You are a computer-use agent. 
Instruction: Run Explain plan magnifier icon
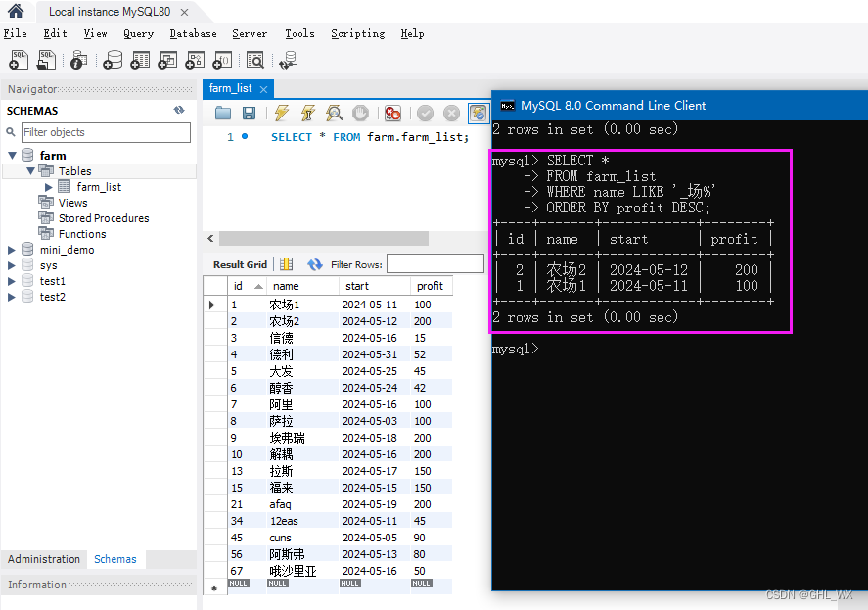(x=335, y=113)
